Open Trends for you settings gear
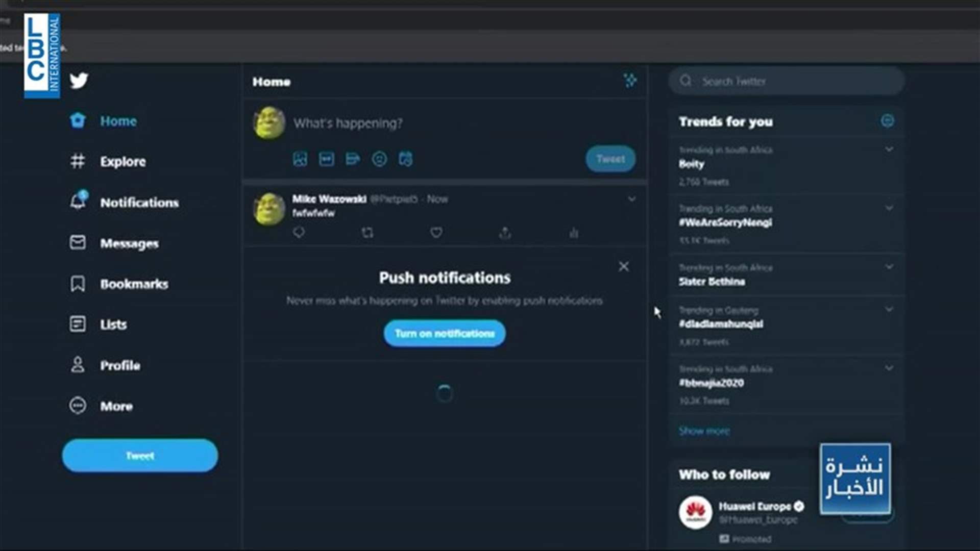Image resolution: width=980 pixels, height=551 pixels. 888,121
